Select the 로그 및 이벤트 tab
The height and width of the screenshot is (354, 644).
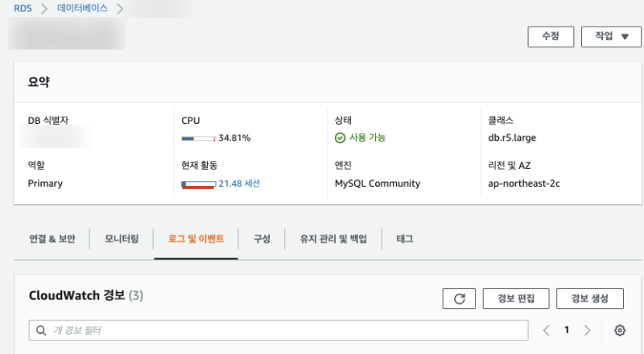tap(196, 239)
